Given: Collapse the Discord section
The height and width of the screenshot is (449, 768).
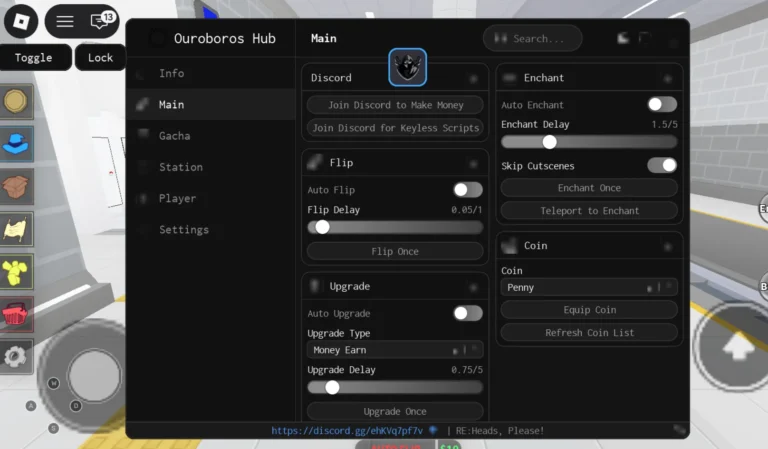Looking at the screenshot, I should 473,78.
